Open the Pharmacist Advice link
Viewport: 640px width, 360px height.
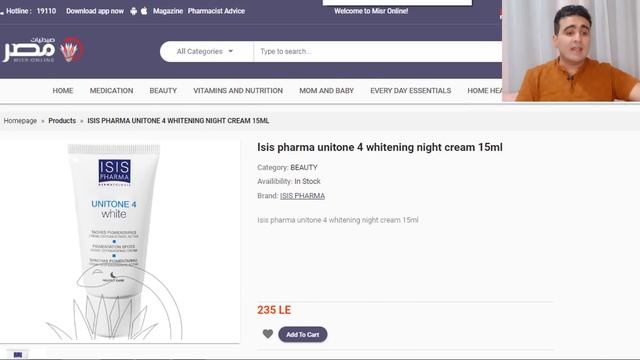(216, 11)
